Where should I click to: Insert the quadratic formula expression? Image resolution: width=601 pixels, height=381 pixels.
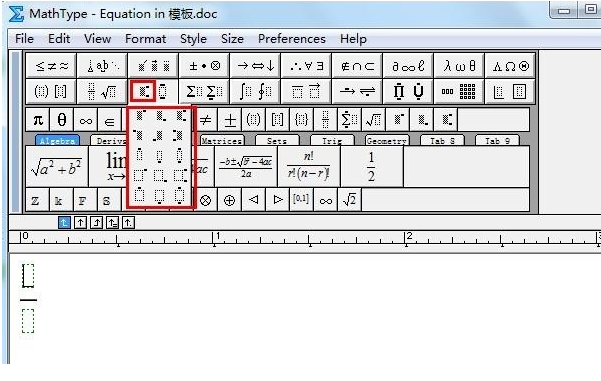246,166
